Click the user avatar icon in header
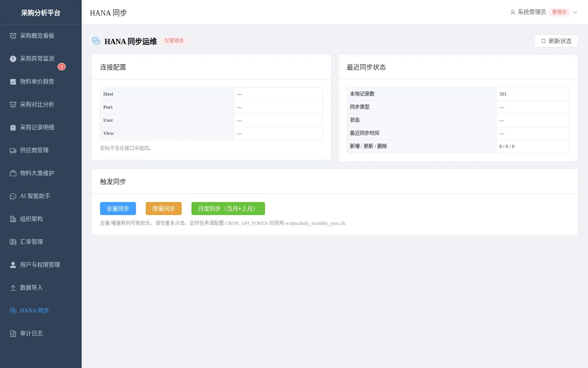Screen dimensions: 588x368 tap(513, 12)
